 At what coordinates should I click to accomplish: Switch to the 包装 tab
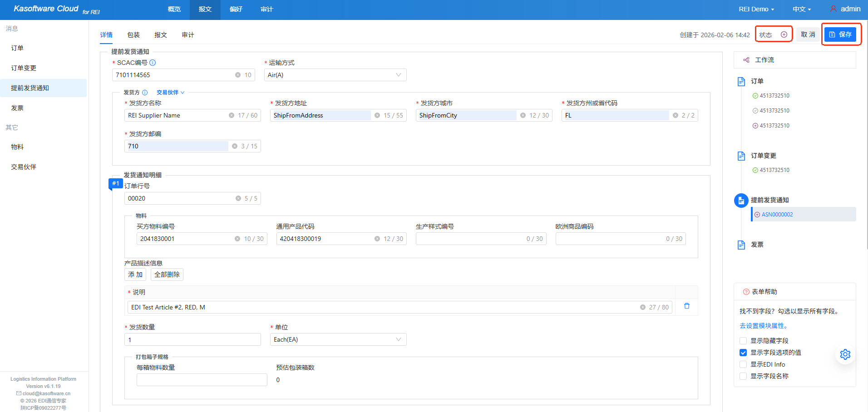tap(133, 35)
